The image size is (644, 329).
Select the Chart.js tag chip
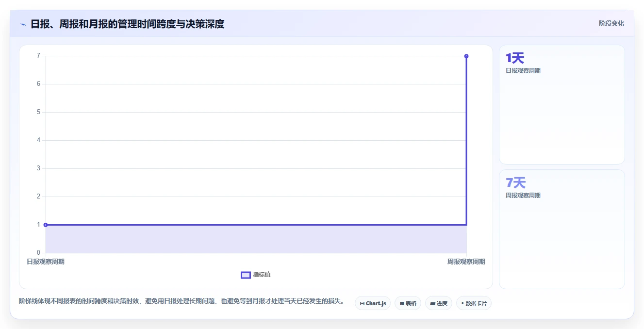pos(373,303)
